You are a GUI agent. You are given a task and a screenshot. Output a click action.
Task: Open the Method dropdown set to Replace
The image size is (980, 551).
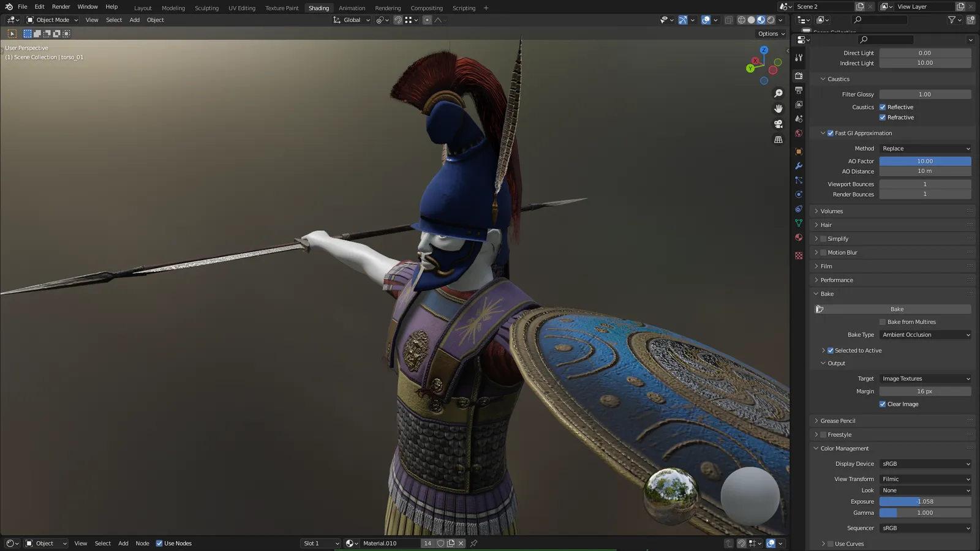925,149
